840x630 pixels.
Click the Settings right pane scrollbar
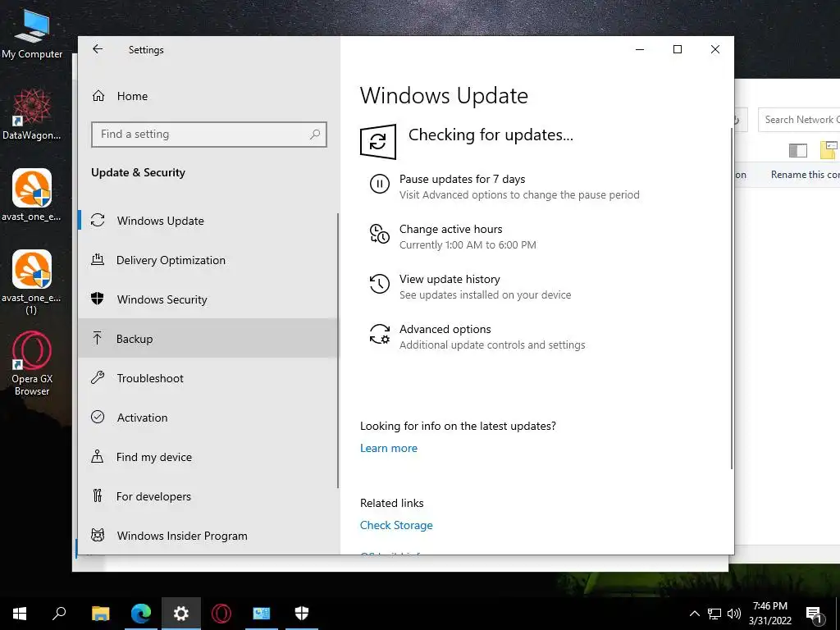coord(731,299)
